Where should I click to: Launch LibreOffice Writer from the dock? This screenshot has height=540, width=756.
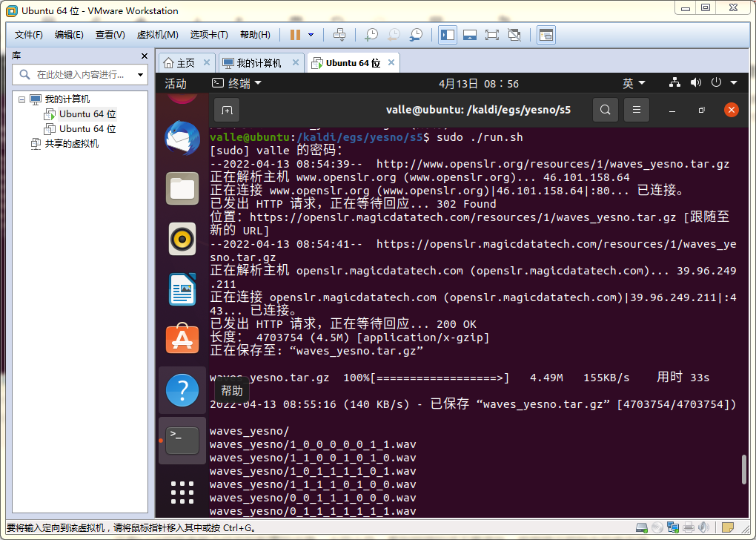182,289
